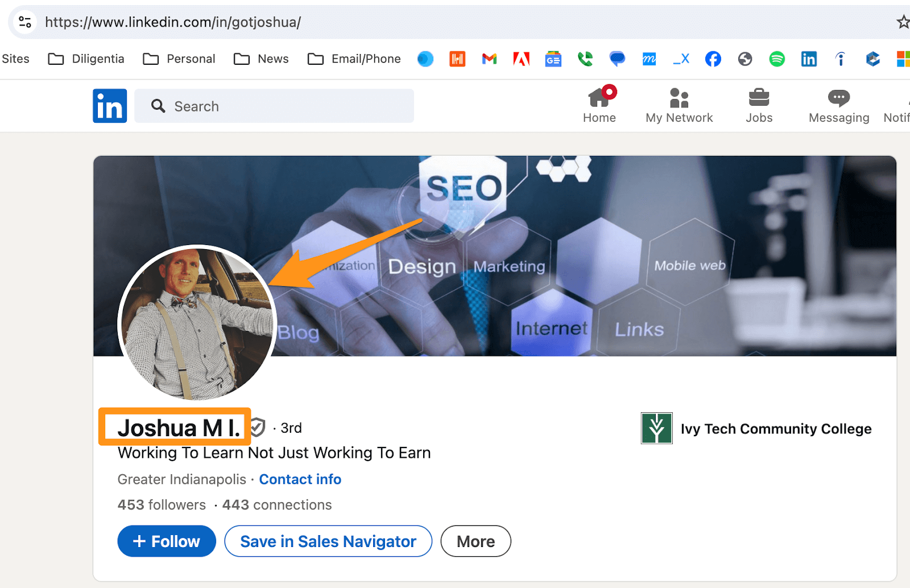This screenshot has height=588, width=910.
Task: Open the Diligentia bookmarks folder
Action: coord(86,59)
